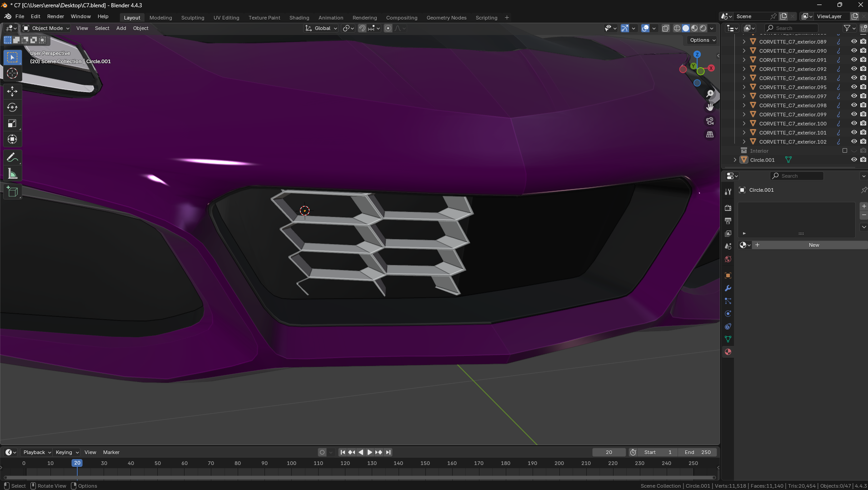Image resolution: width=868 pixels, height=490 pixels.
Task: Play the animation forward
Action: 369,452
